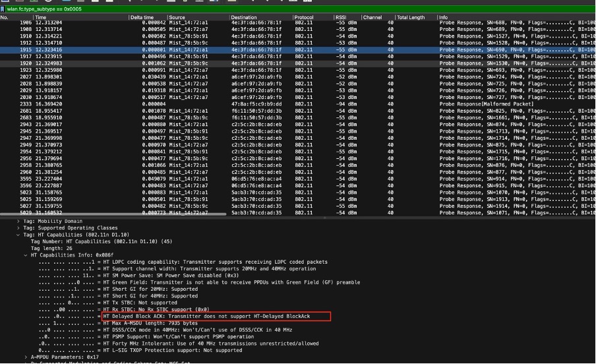
Task: Select packet 5023 at time 31.158765
Action: 298,193
